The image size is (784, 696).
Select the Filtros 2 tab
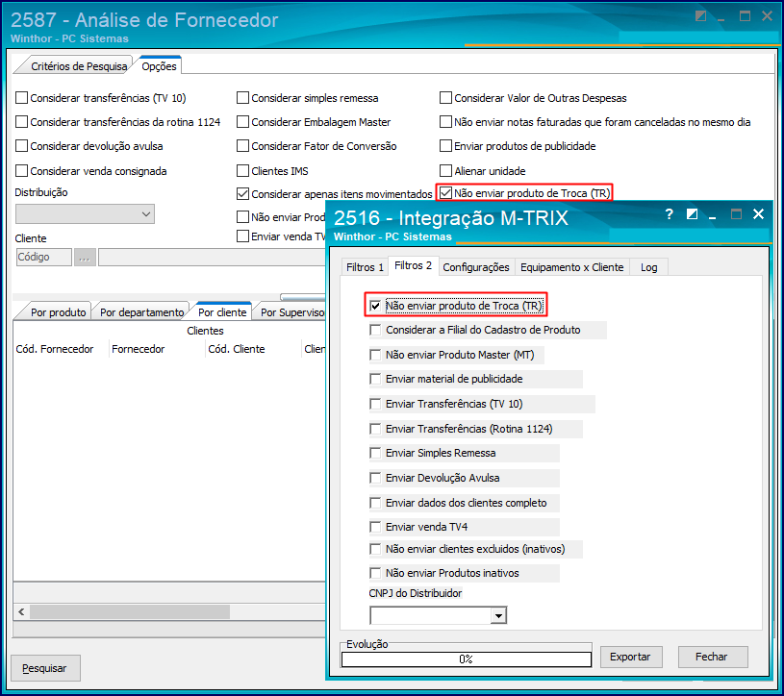(413, 265)
